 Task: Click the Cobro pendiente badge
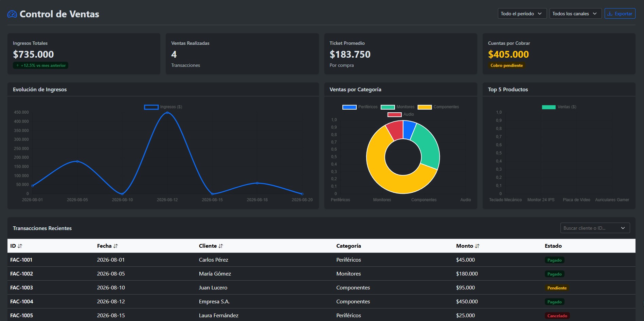(506, 65)
